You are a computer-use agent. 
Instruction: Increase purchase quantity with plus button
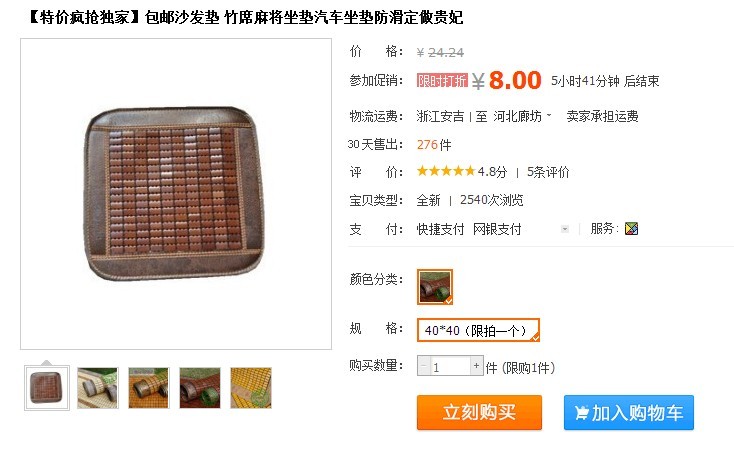point(477,366)
